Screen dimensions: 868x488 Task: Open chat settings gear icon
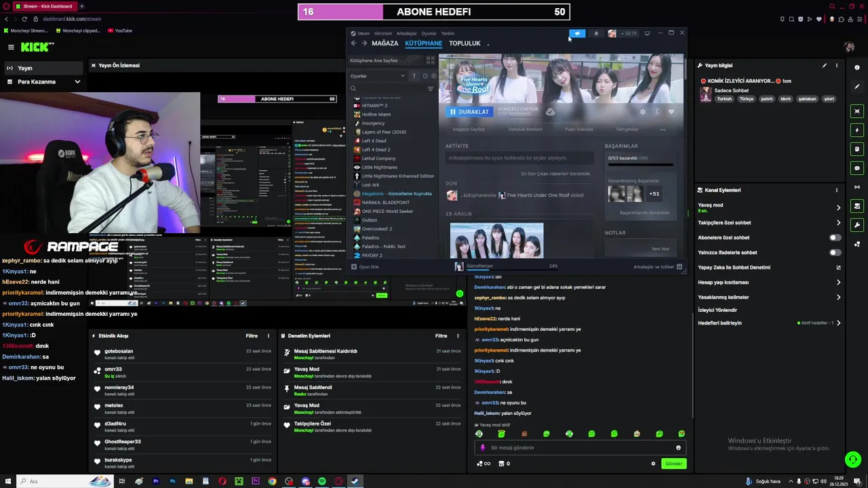653,464
